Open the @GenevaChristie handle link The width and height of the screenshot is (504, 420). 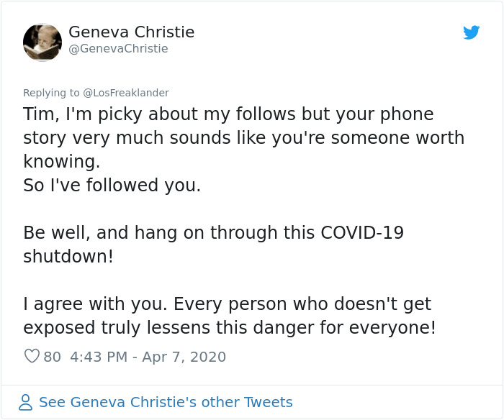(118, 49)
